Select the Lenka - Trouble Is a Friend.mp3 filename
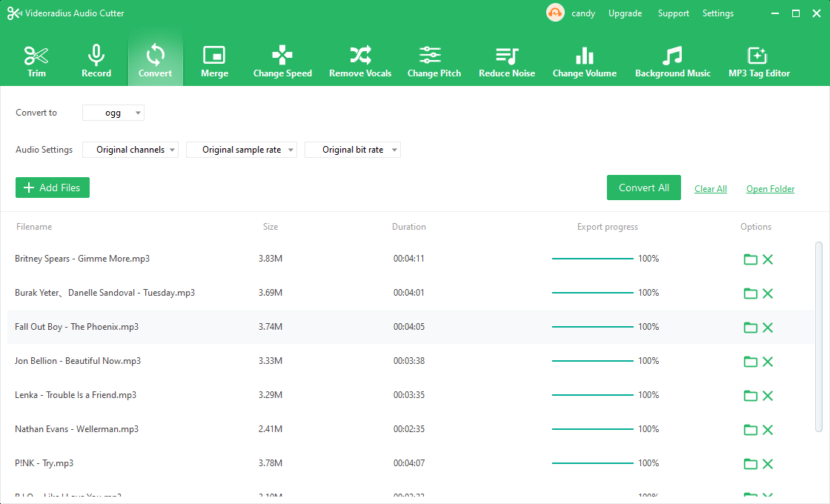The width and height of the screenshot is (830, 504). pyautogui.click(x=76, y=395)
